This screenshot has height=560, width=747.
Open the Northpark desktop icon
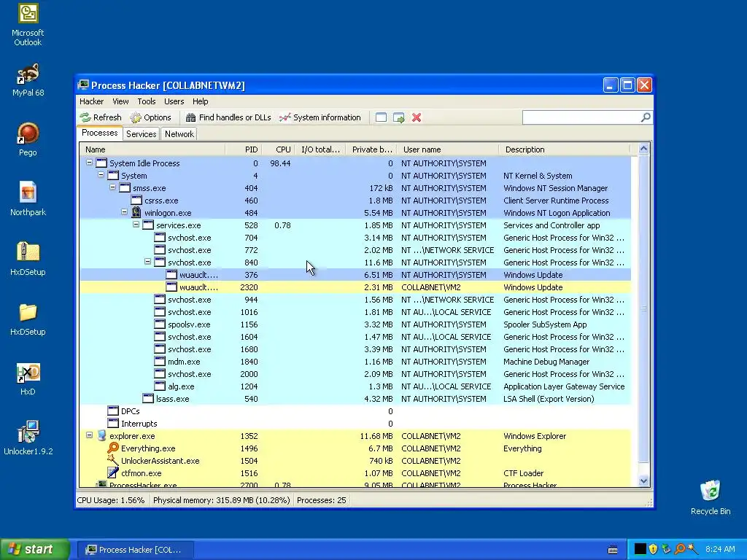[x=28, y=199]
